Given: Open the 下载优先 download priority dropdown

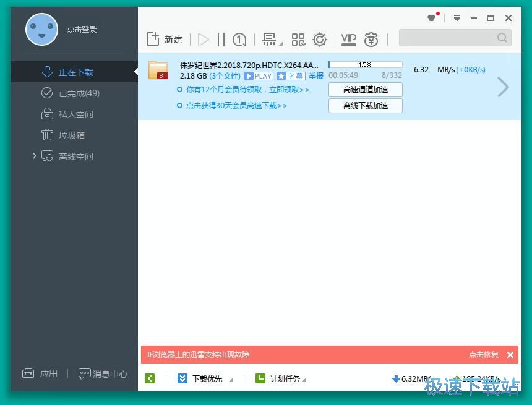Looking at the screenshot, I should pos(205,378).
